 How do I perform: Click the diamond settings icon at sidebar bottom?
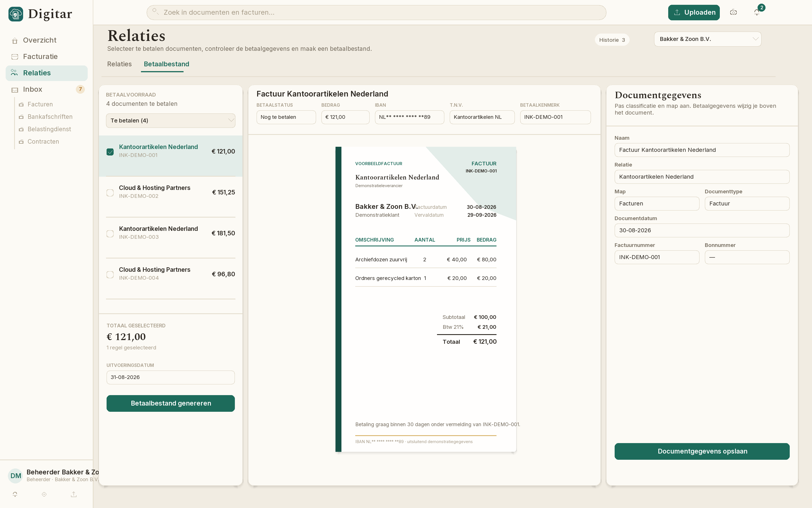(44, 494)
